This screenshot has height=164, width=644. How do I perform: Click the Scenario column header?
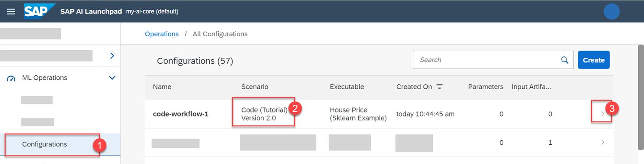[x=255, y=87]
